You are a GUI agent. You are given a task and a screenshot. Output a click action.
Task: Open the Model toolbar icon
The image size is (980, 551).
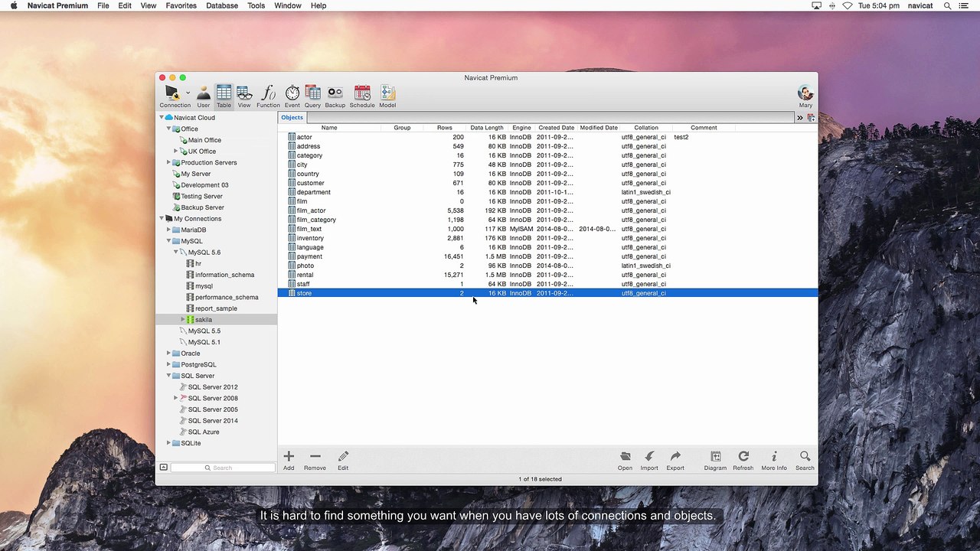click(x=387, y=96)
